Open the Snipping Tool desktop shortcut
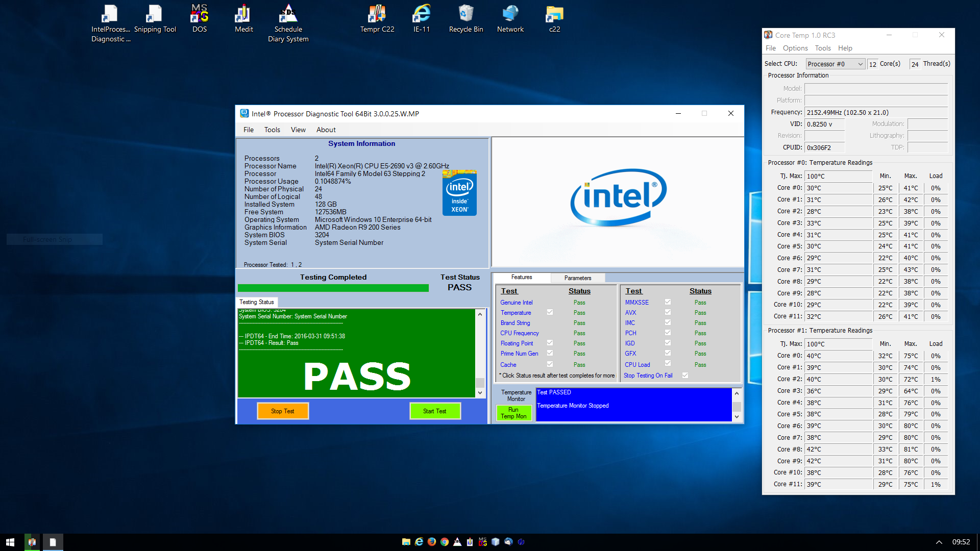Viewport: 980px width, 551px height. 155,19
